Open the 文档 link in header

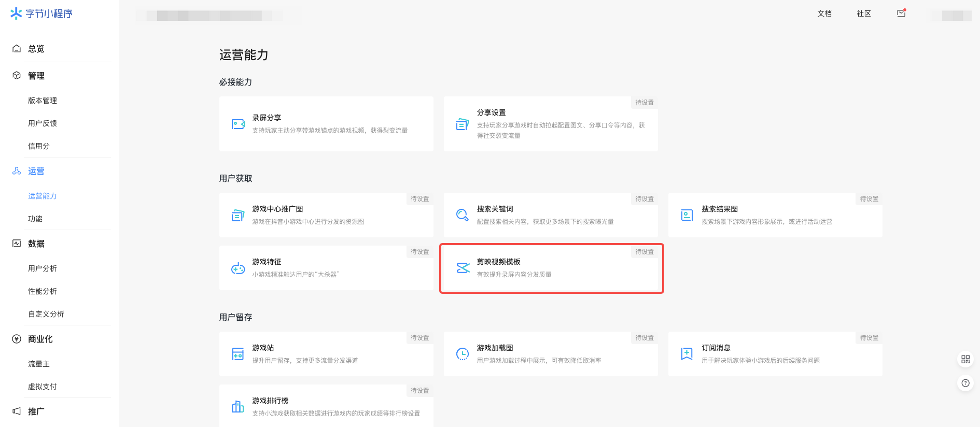point(824,13)
